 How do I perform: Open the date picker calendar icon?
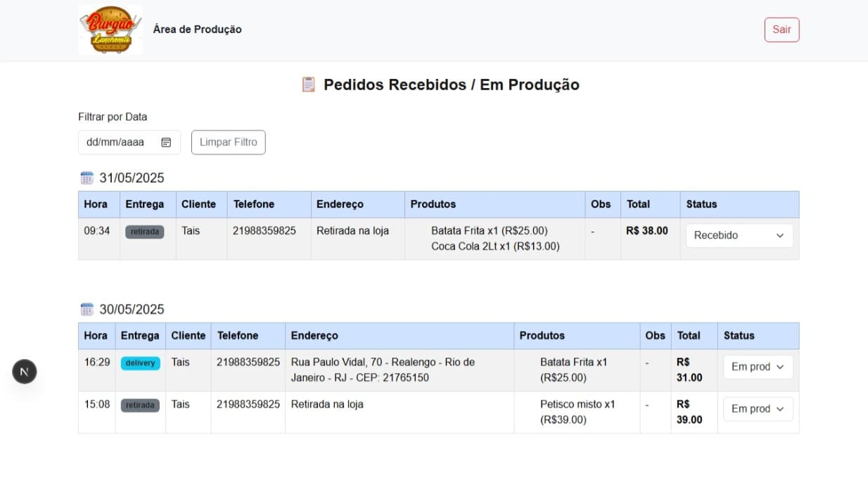(x=166, y=142)
